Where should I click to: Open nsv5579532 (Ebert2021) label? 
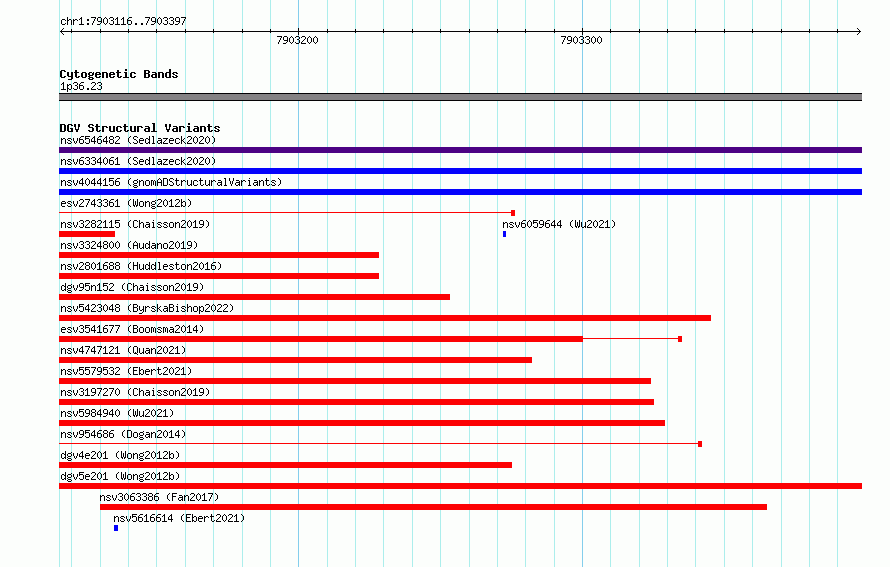point(126,371)
